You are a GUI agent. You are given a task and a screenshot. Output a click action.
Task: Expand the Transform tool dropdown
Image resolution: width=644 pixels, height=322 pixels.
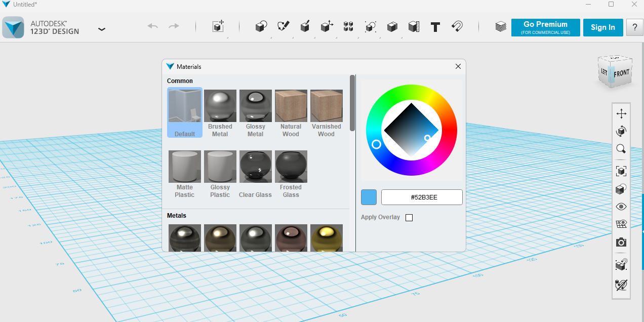pyautogui.click(x=218, y=27)
